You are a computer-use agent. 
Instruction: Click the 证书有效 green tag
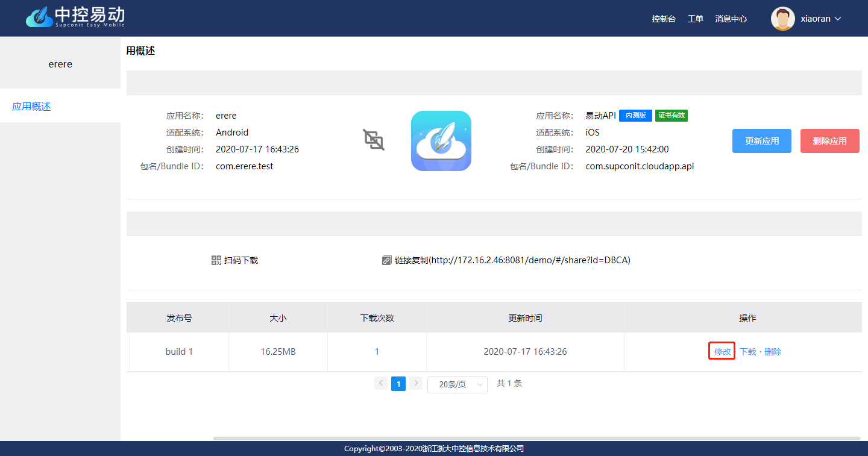pyautogui.click(x=671, y=116)
